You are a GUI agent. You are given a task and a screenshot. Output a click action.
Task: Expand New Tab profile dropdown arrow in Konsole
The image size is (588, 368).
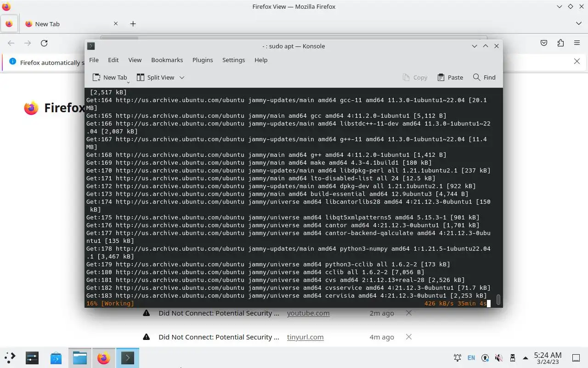click(x=128, y=81)
